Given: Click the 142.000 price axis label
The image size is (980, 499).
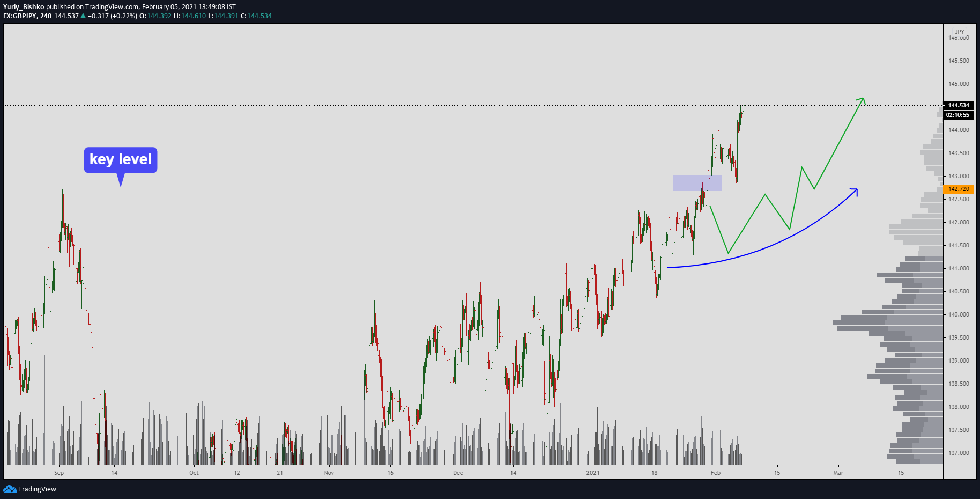Looking at the screenshot, I should pyautogui.click(x=959, y=222).
